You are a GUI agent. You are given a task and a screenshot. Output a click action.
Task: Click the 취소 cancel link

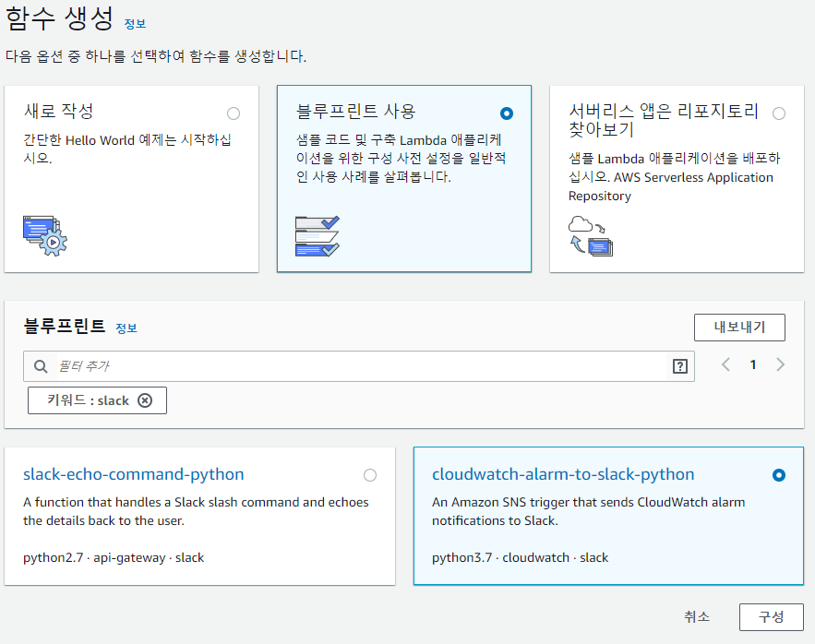(x=697, y=617)
